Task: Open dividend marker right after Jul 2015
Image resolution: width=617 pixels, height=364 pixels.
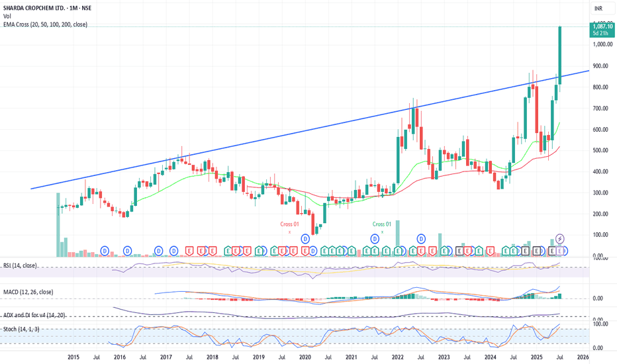Action: pos(105,251)
